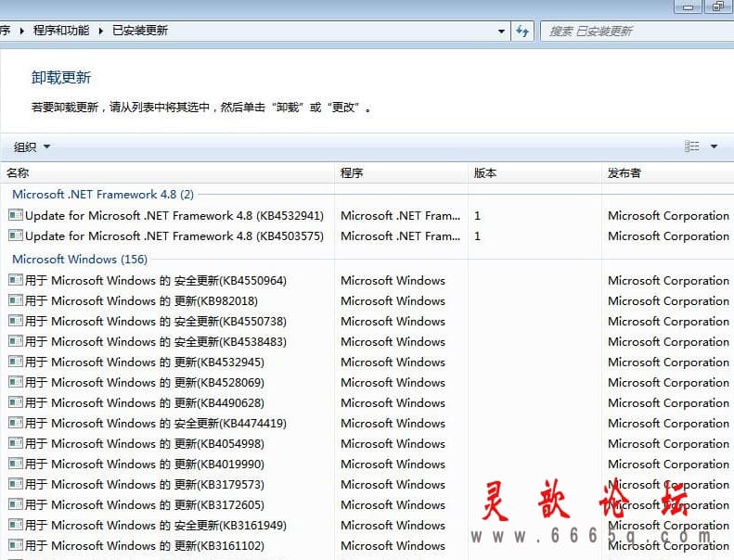This screenshot has height=560, width=734.
Task: Select the 更新(KB4528069) row name
Action: pyautogui.click(x=144, y=383)
